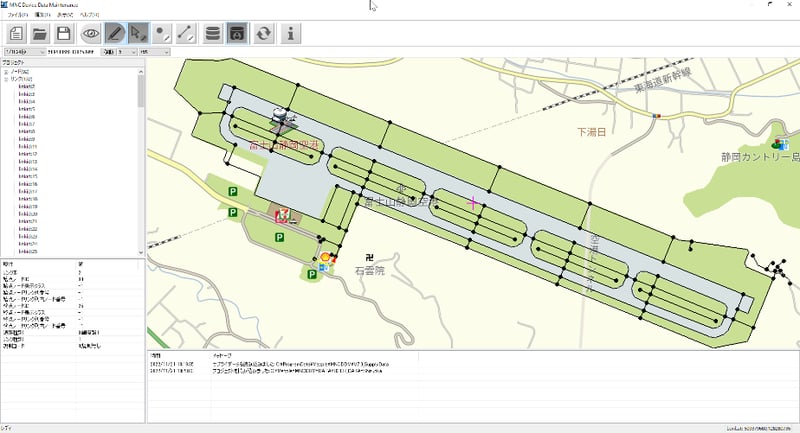Screen dimensions: 800x433
Task: Toggle the eye visibility icon in toolbar
Action: pos(90,34)
